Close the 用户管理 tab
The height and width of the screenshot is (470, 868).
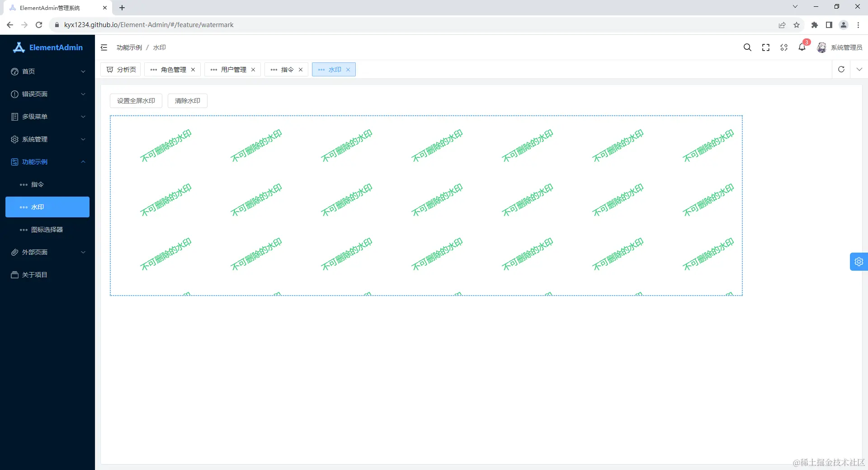(253, 70)
